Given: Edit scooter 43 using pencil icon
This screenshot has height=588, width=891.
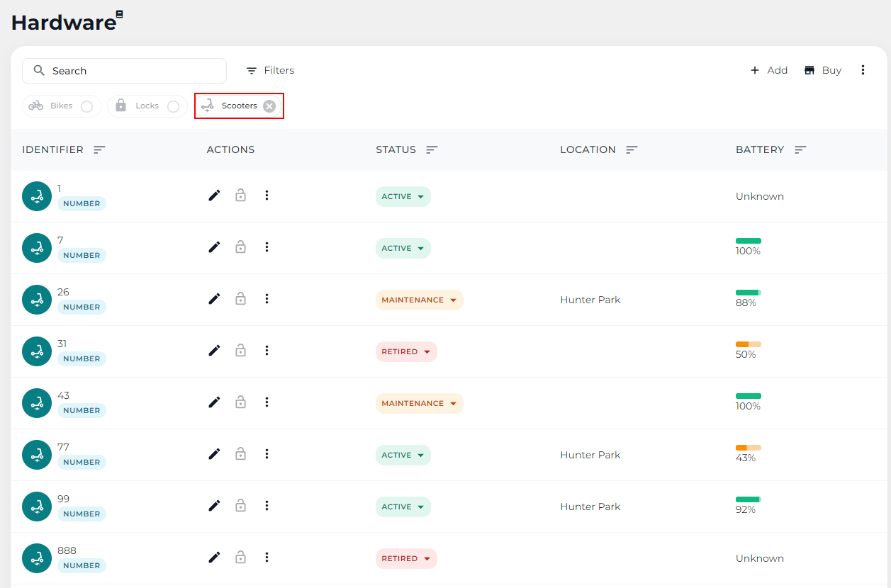Looking at the screenshot, I should click(214, 402).
